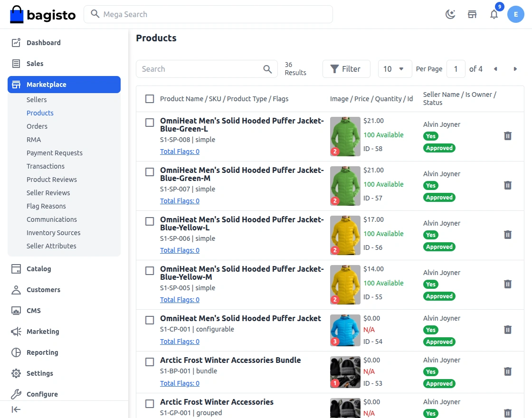Open the notifications bell
The width and height of the screenshot is (532, 418).
[494, 14]
